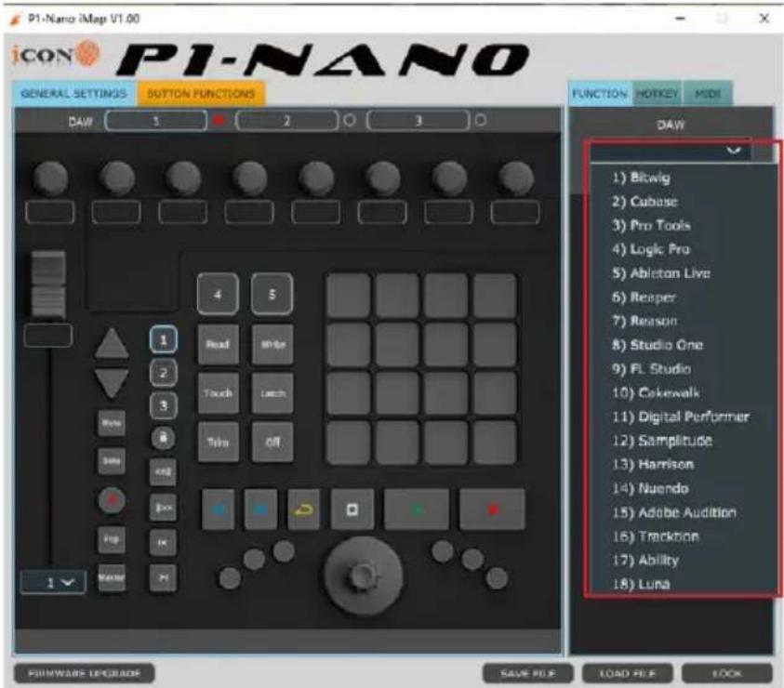Click the DAW 1 name field

click(156, 121)
